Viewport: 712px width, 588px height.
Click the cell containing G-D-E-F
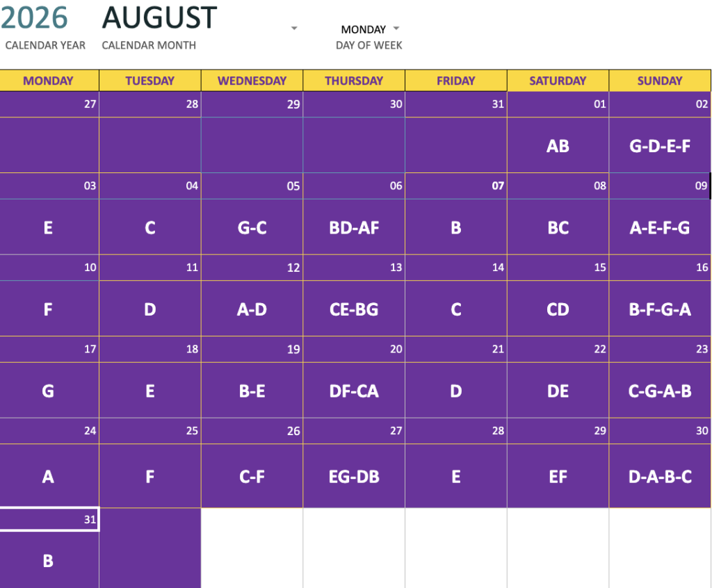pyautogui.click(x=660, y=145)
